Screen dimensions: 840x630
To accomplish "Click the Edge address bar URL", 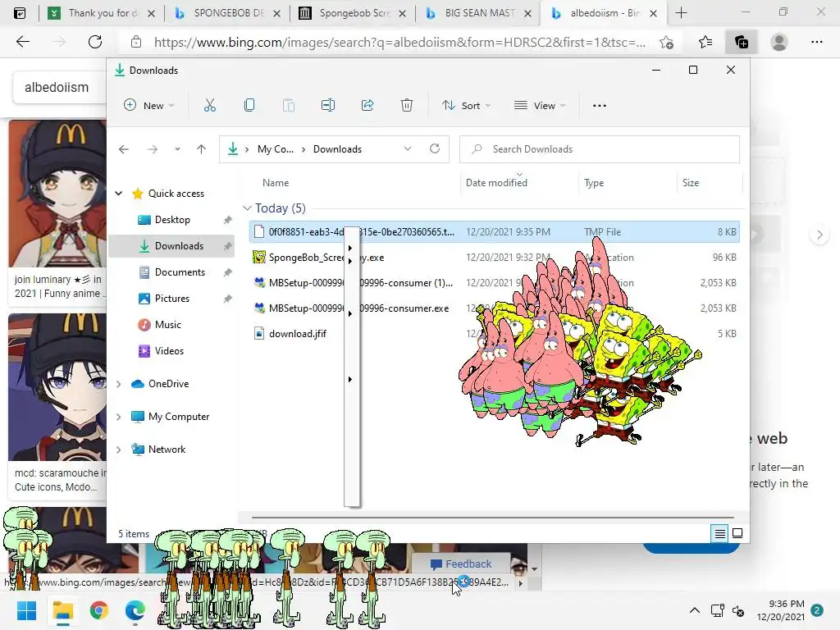I will pos(399,43).
